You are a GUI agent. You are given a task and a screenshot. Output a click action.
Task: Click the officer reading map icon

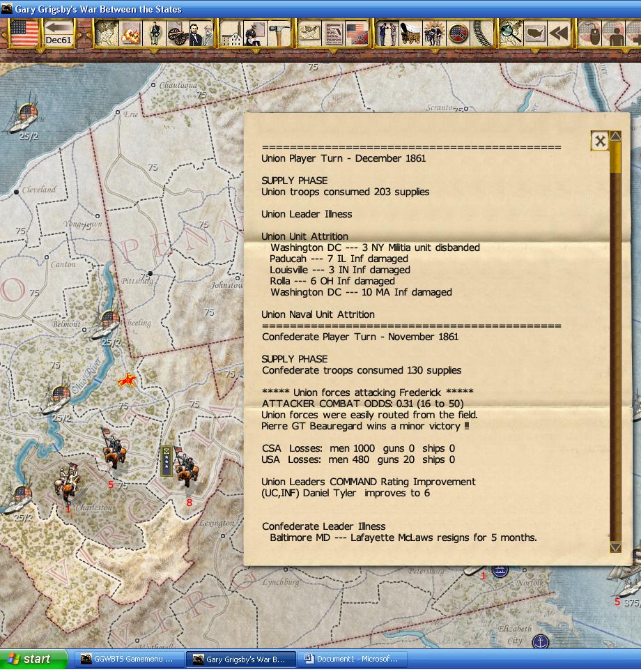pos(255,33)
